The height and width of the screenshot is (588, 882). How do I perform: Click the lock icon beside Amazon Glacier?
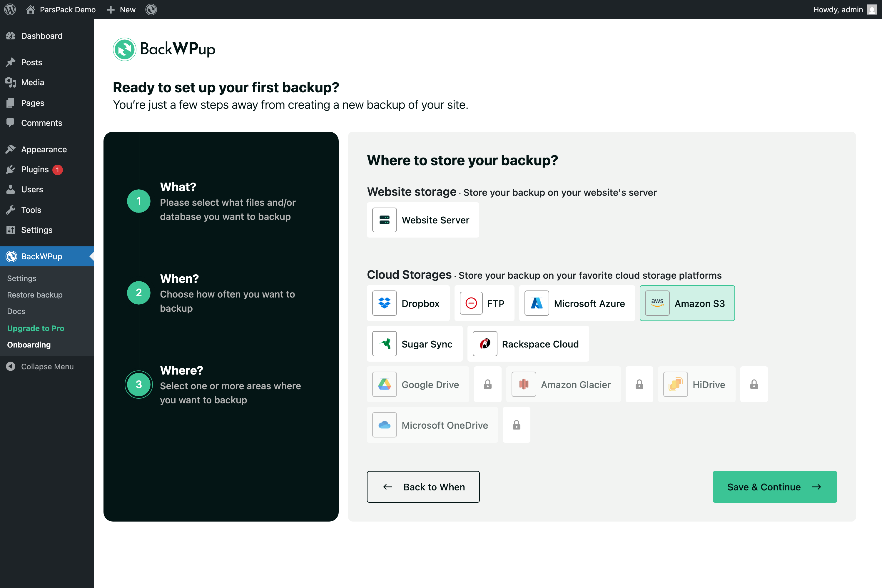[x=639, y=384]
